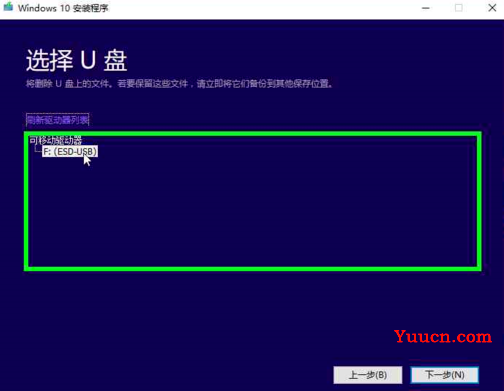Minimize the Windows 10 安装程序 window
The width and height of the screenshot is (504, 391).
[426, 8]
